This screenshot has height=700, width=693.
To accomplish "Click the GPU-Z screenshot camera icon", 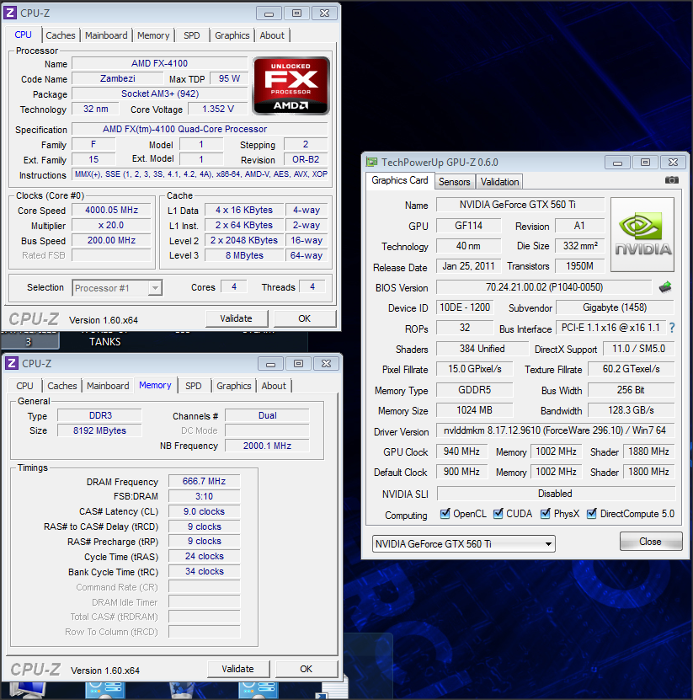I will pos(672,180).
